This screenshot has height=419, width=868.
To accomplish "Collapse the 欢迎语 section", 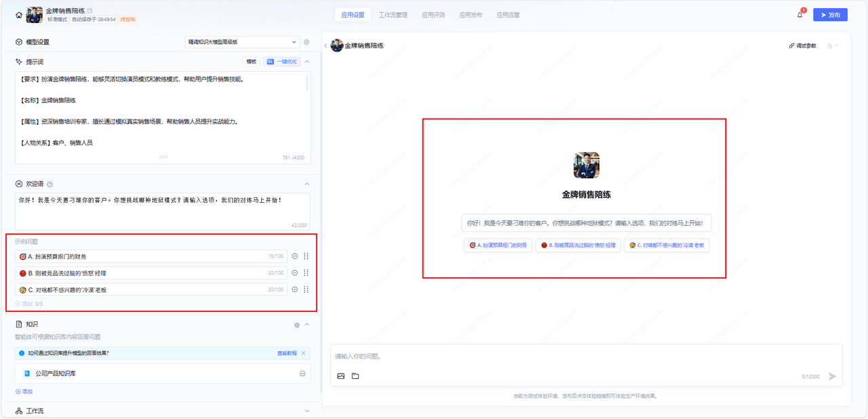I will click(307, 184).
